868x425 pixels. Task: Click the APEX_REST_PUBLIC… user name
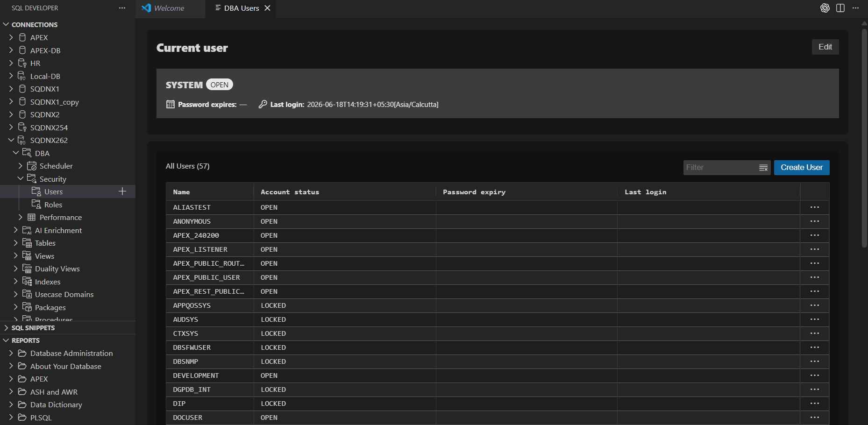[x=208, y=291]
